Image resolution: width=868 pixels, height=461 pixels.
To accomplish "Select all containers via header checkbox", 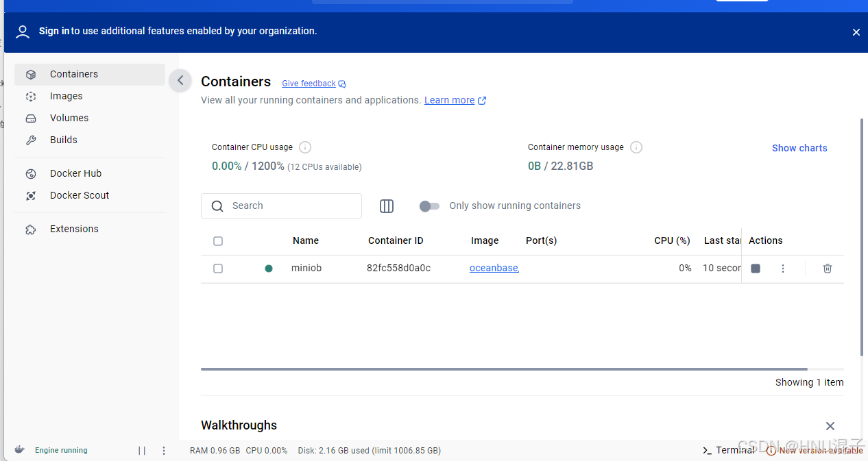I will [x=218, y=241].
